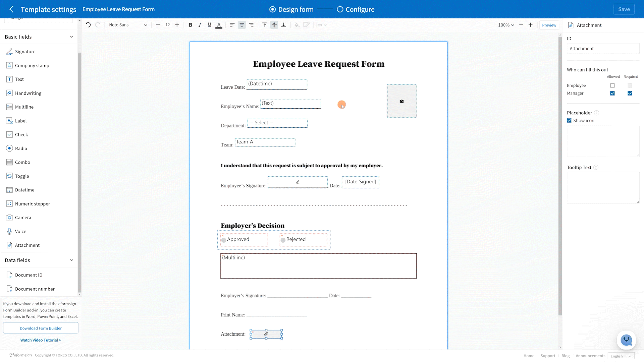Viewport: 644px width, 362px height.
Task: Align content to bottom
Action: (283, 25)
